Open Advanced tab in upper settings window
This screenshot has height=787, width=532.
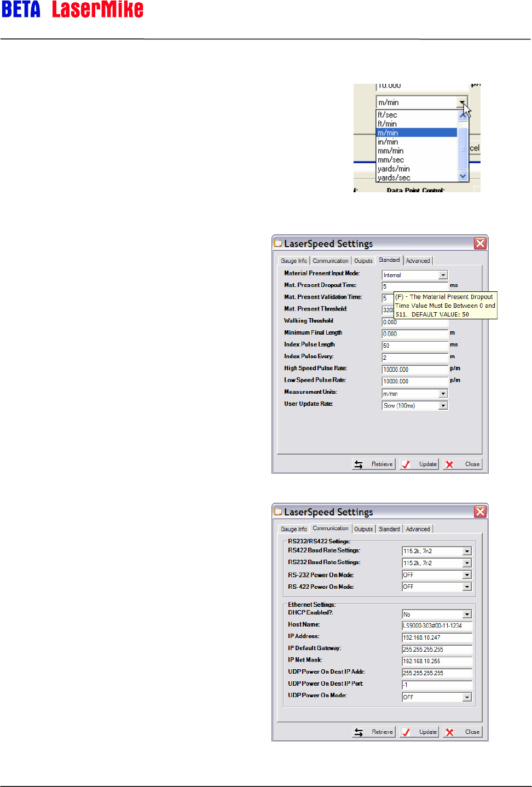(x=418, y=261)
